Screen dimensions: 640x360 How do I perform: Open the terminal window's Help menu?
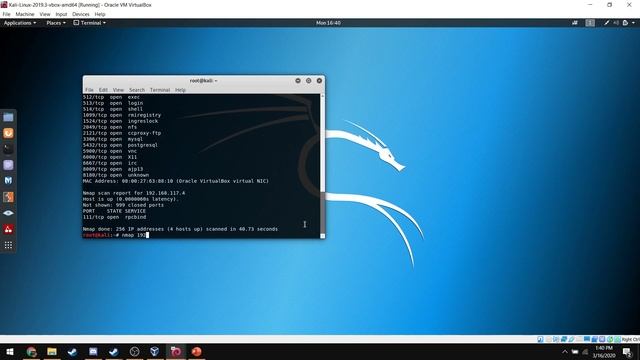tap(180, 90)
